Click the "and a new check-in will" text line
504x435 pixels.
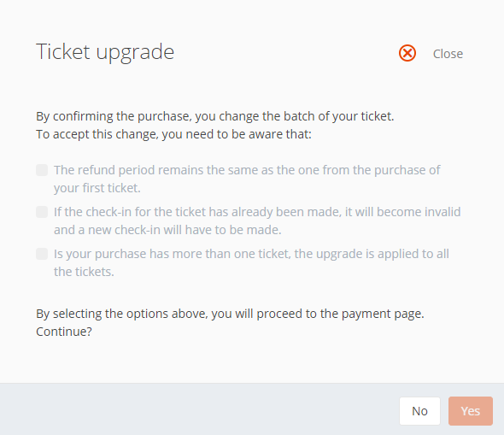(167, 230)
